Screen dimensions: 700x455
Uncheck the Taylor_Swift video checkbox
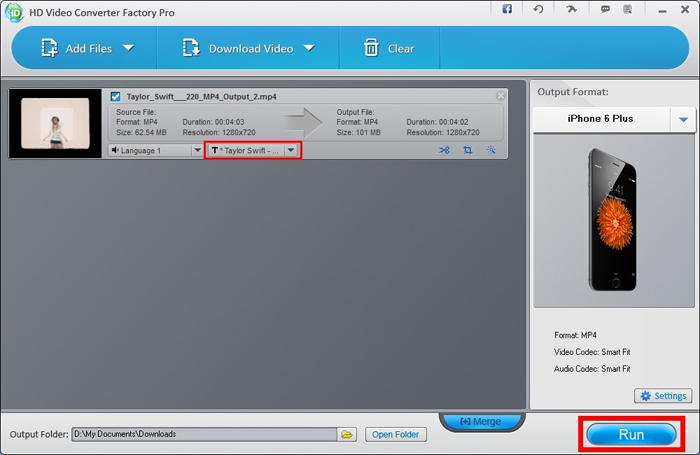(116, 96)
